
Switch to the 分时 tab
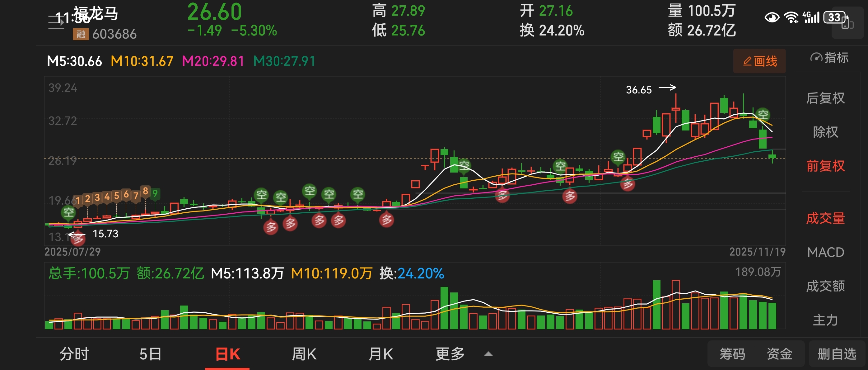pyautogui.click(x=74, y=354)
